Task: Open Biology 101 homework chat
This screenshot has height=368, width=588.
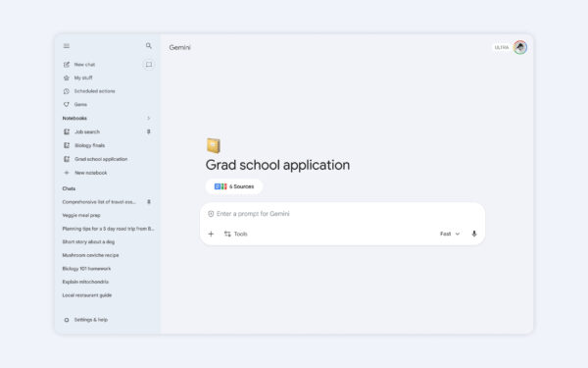Action: (86, 269)
